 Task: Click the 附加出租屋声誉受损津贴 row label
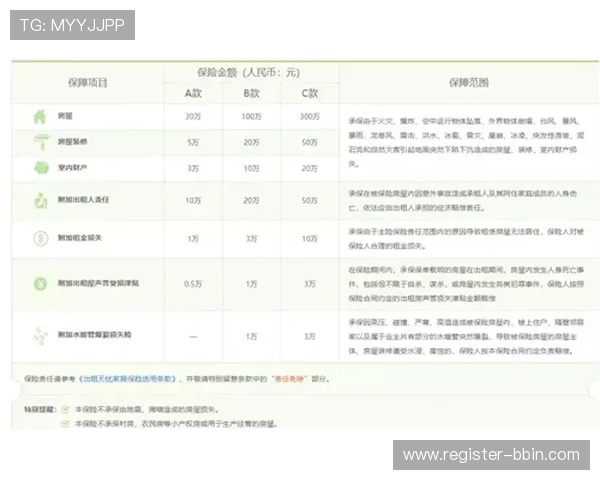point(98,283)
